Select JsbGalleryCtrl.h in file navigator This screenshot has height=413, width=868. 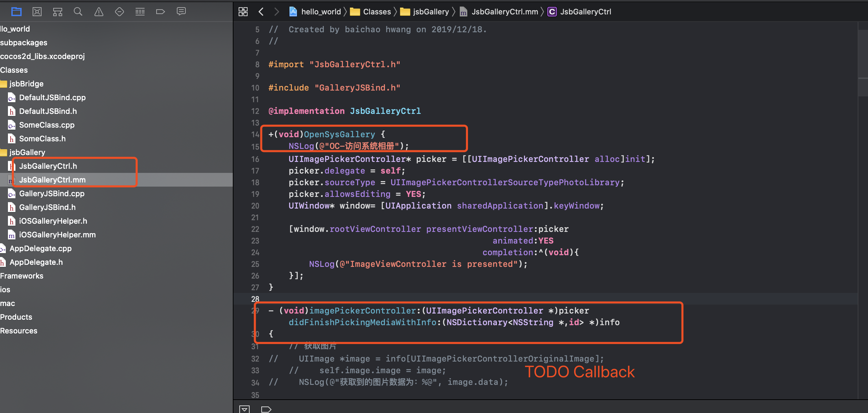pyautogui.click(x=48, y=166)
